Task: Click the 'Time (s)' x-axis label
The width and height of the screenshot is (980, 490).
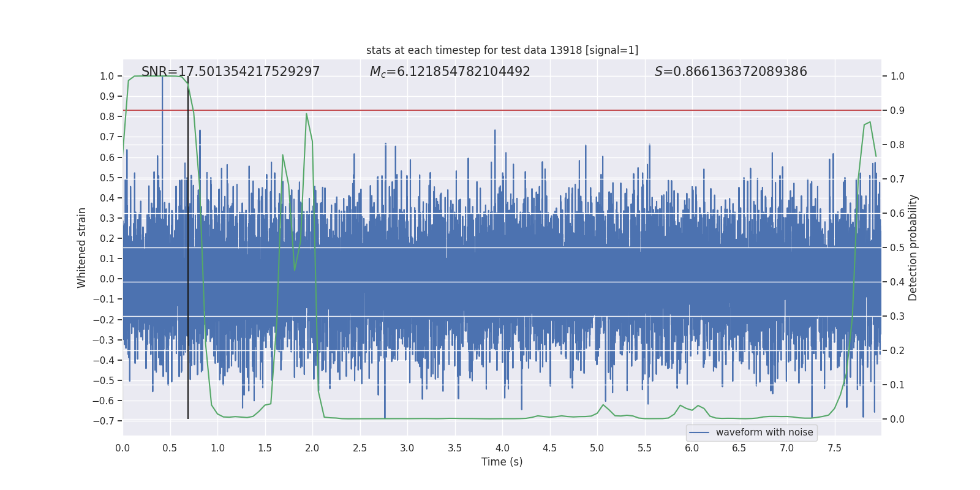Action: (x=502, y=462)
